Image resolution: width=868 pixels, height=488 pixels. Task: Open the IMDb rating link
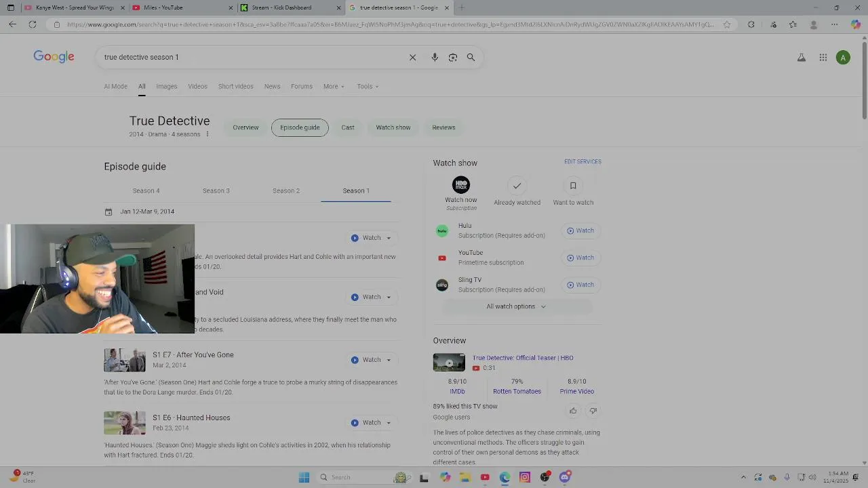(x=457, y=392)
